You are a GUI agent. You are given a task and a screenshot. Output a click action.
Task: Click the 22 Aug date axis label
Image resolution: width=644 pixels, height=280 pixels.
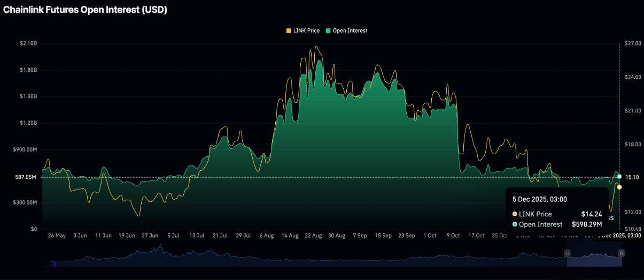314,236
